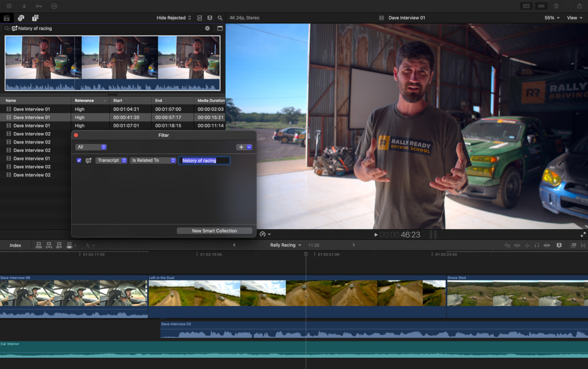This screenshot has height=369, width=588.
Task: Switch the browser to filmstrip view
Action: [200, 18]
